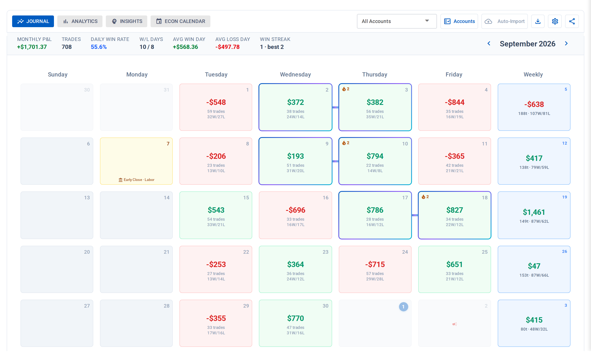Select the September 11 cell showing -$365

click(x=454, y=161)
